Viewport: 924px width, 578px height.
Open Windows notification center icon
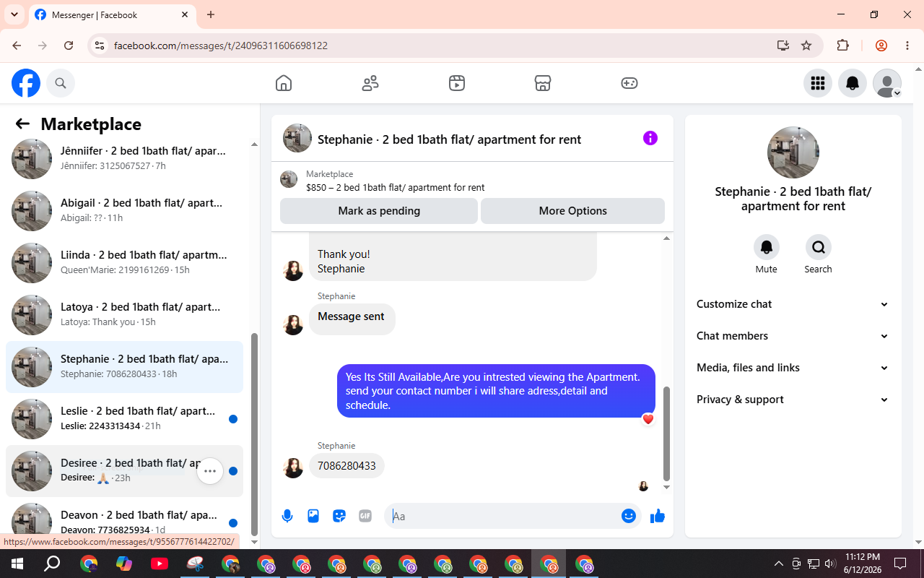click(900, 564)
